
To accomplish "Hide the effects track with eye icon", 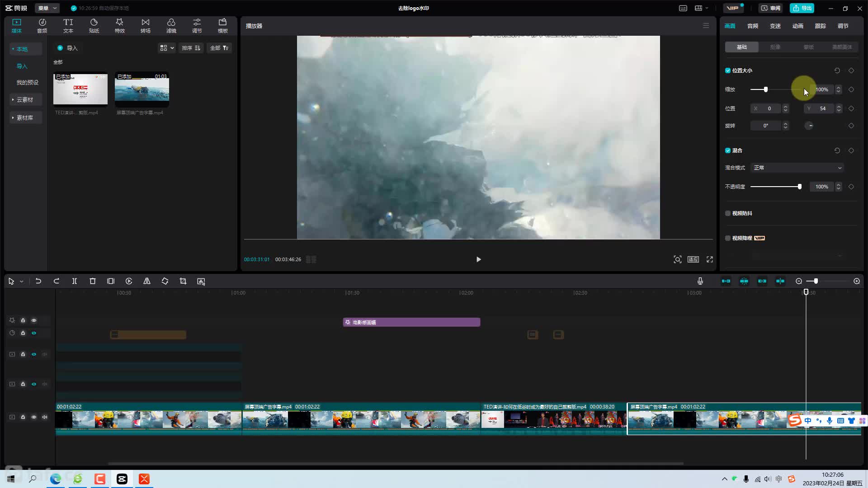I will [x=34, y=320].
